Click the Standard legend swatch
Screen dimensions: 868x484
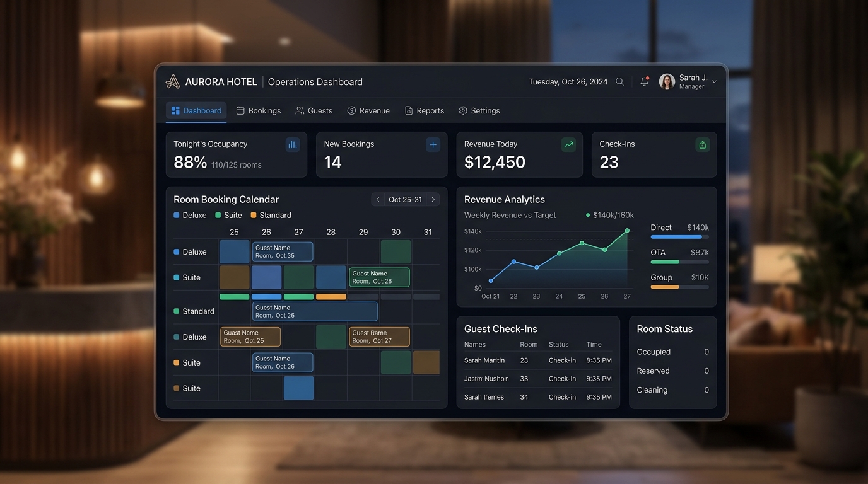click(x=254, y=215)
